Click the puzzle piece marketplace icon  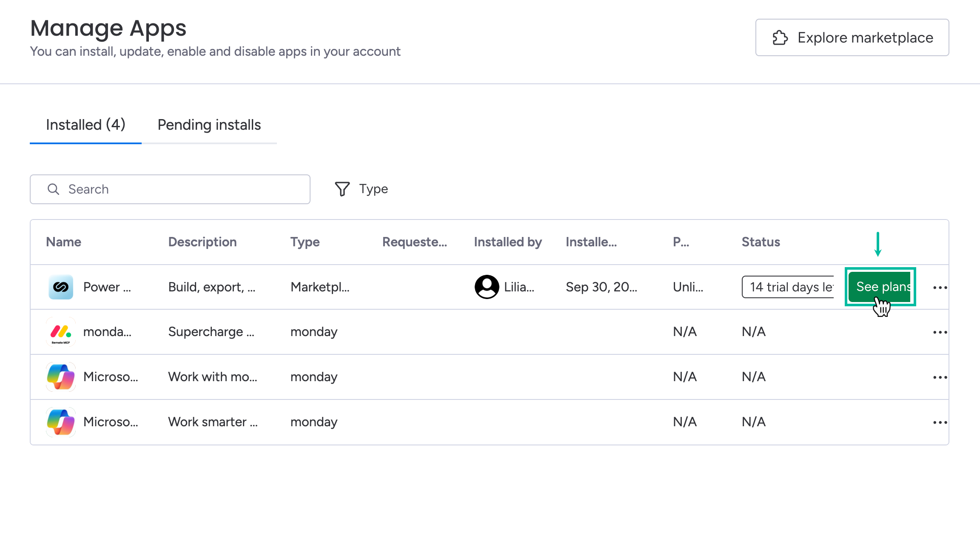point(781,38)
